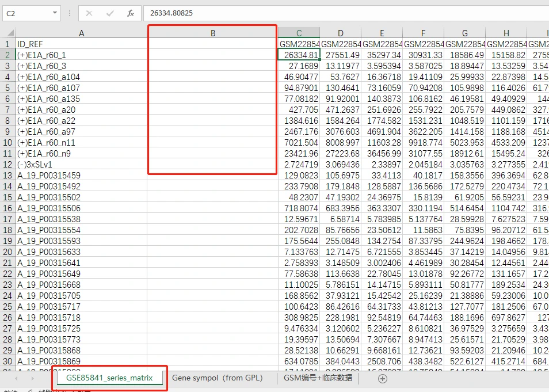The height and width of the screenshot is (392, 549).
Task: Click cell containing (+)E1A_r60_3
Action: pos(81,66)
